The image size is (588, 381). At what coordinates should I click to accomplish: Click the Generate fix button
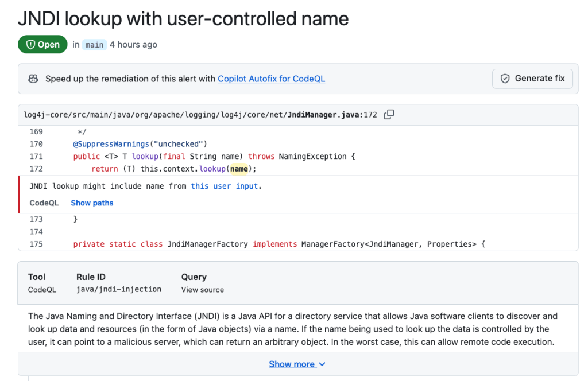[532, 79]
